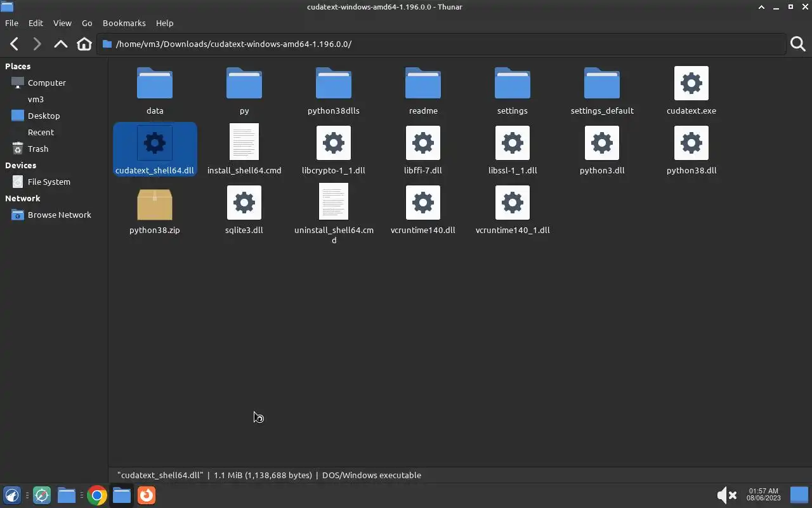The image size is (812, 508).
Task: Select the cudatext.exe file icon
Action: tap(691, 83)
